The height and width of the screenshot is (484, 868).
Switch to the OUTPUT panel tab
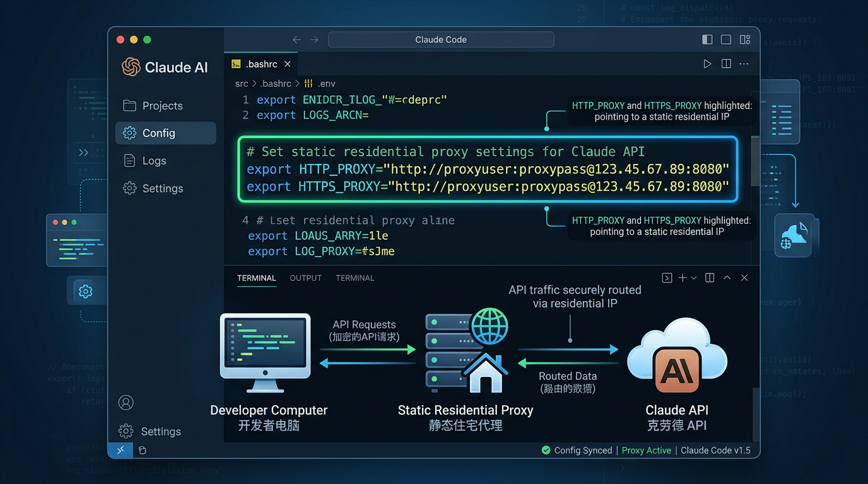tap(305, 278)
